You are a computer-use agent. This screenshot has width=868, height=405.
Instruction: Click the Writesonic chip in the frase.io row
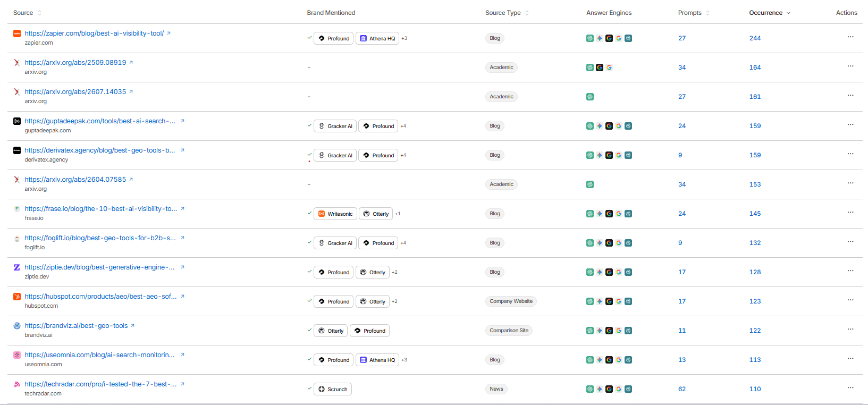tap(335, 214)
